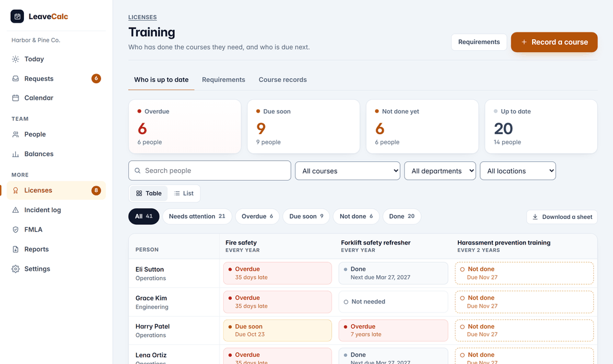This screenshot has width=613, height=364.
Task: Click the plus icon on Record a course
Action: (x=524, y=42)
